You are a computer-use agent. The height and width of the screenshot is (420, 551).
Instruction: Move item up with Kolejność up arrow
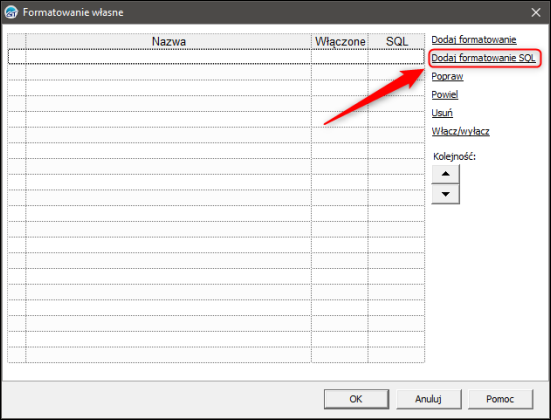(x=445, y=174)
